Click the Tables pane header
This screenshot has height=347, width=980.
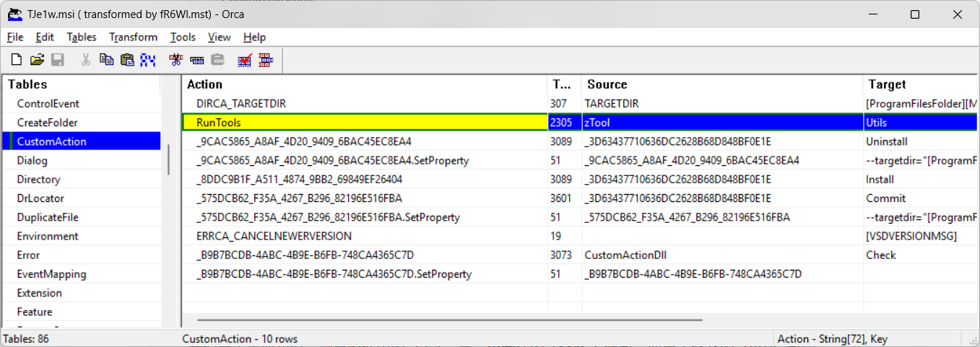(x=82, y=84)
